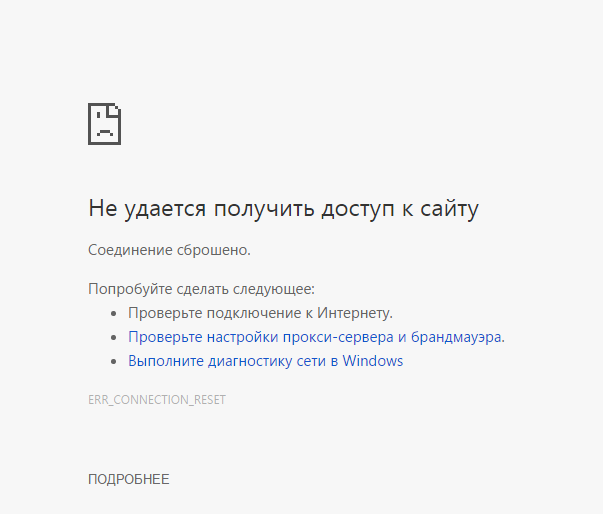This screenshot has width=603, height=514.
Task: Click the word 'сайту' in the heading
Action: [x=450, y=209]
